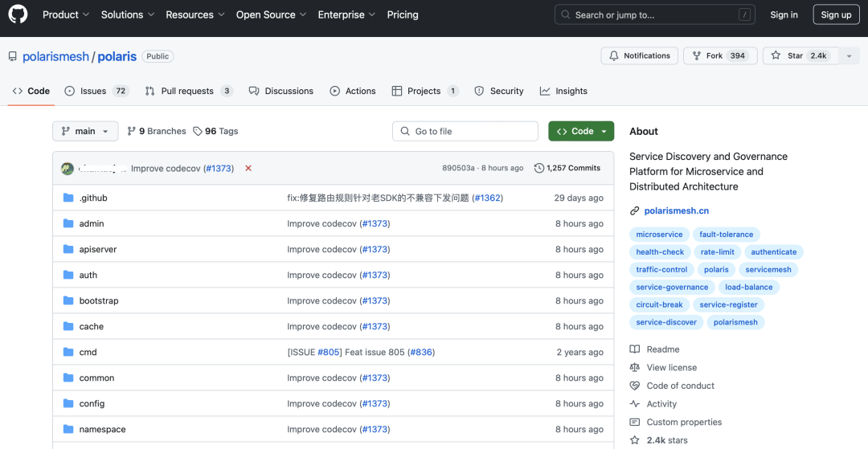
Task: Open the config folder
Action: click(x=92, y=404)
